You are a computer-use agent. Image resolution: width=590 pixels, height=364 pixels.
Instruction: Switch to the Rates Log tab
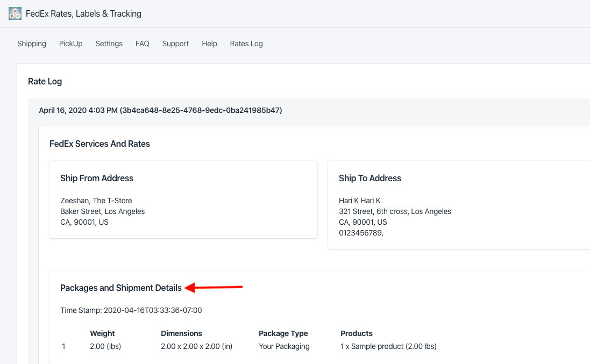246,44
